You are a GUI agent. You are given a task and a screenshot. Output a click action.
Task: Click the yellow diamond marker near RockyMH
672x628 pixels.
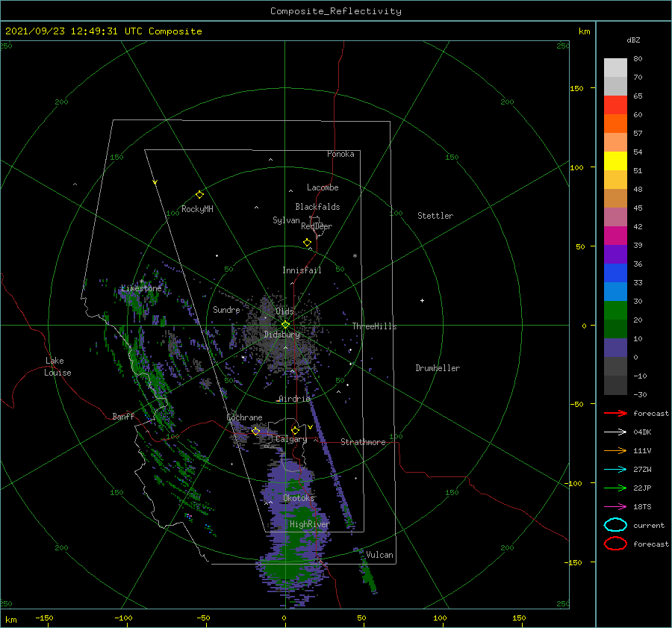[x=199, y=195]
